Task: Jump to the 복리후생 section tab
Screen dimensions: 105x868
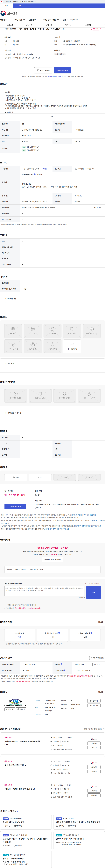Action: [x=68, y=25]
